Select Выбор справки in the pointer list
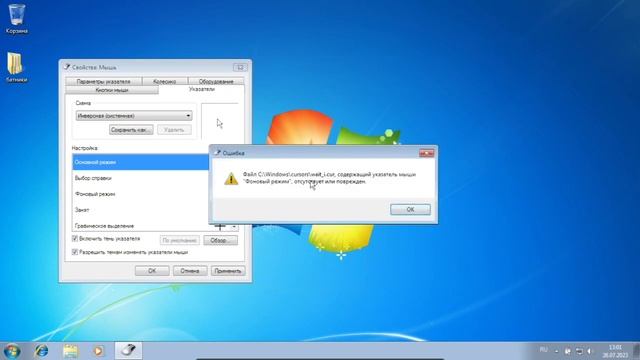 pos(140,178)
